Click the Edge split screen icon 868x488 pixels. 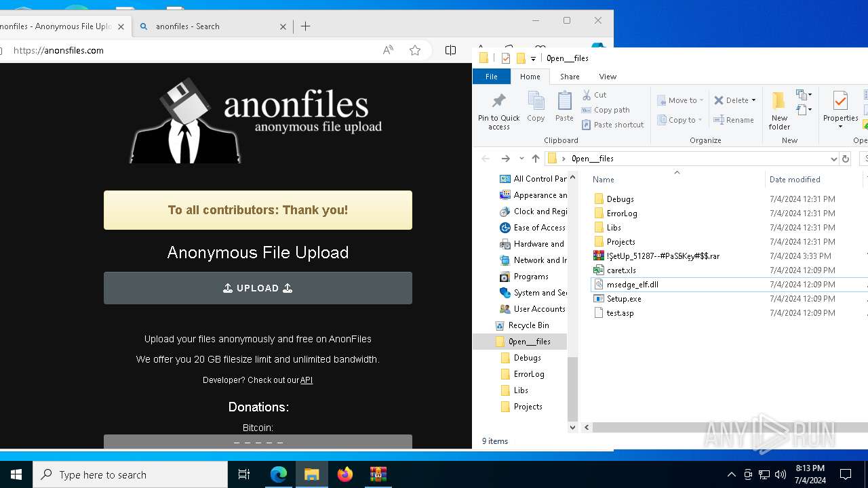[x=450, y=50]
